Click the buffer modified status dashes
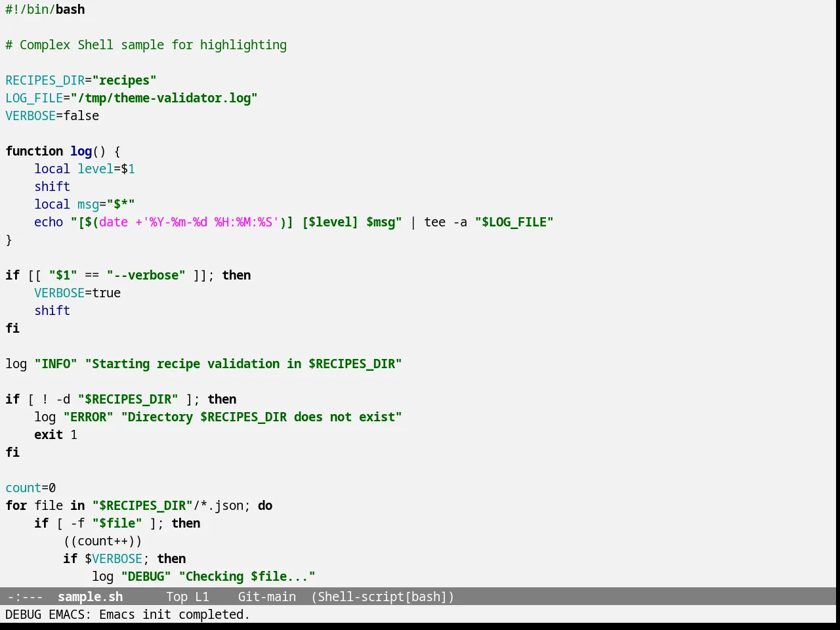 point(25,597)
